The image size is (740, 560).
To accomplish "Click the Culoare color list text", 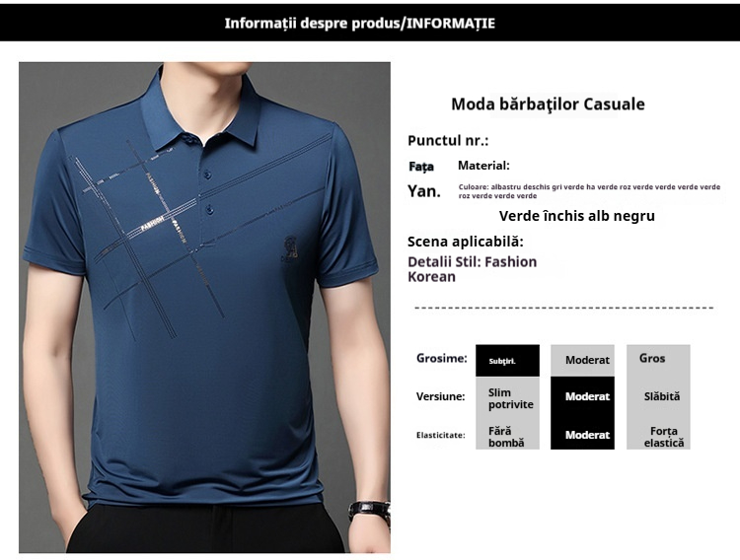I will 589,191.
